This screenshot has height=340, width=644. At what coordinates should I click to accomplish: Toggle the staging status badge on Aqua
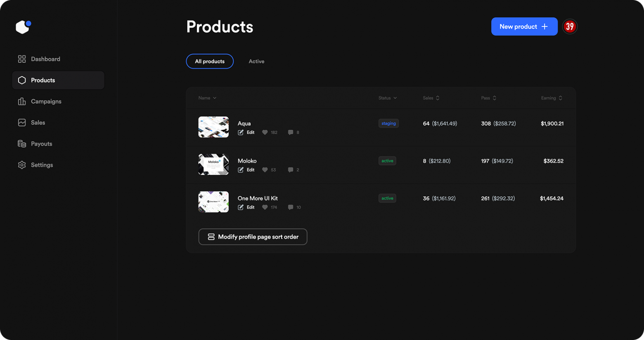388,123
